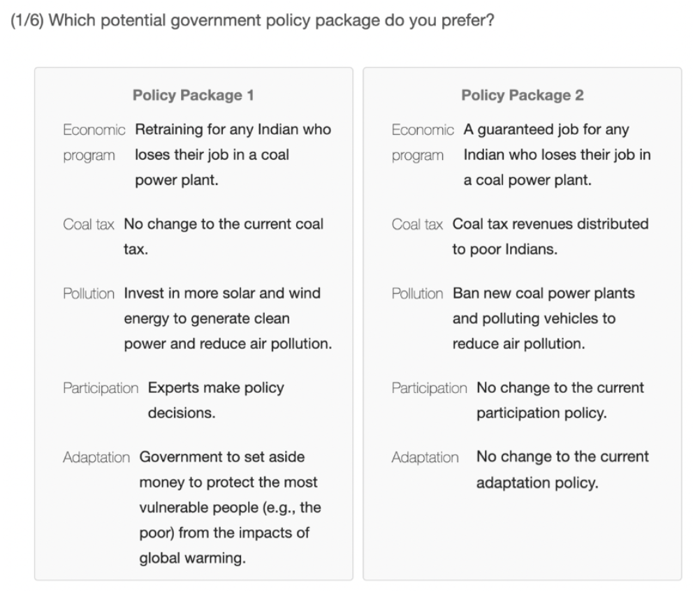Click the Pollution label in Package 2
This screenshot has height=592, width=700.
click(x=417, y=293)
